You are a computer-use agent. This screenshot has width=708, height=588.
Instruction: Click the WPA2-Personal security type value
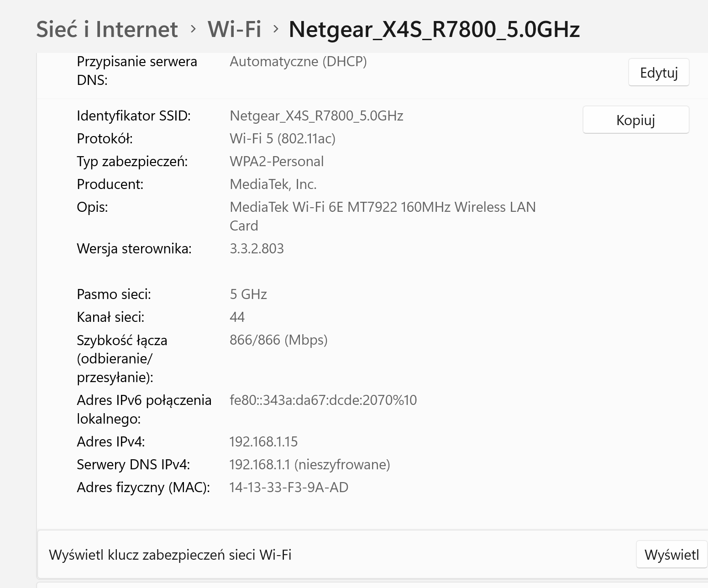click(x=276, y=161)
